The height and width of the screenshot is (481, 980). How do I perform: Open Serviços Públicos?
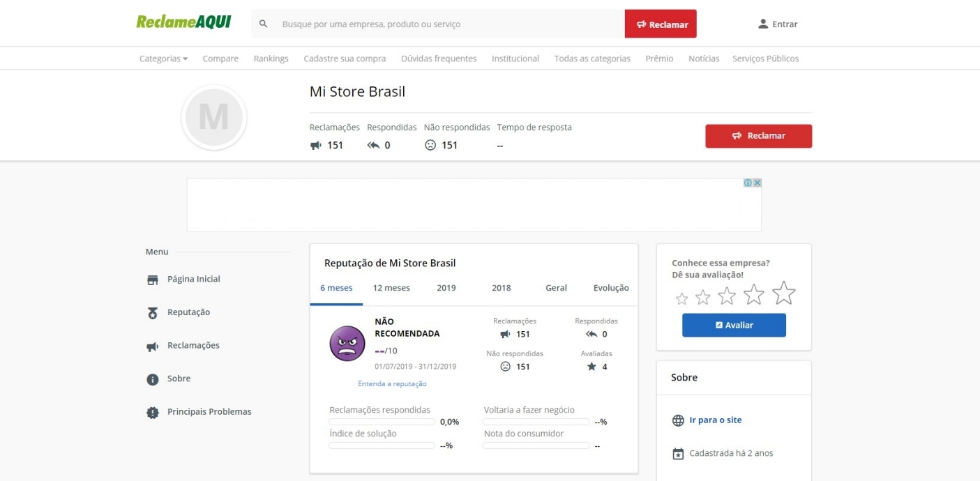point(766,59)
